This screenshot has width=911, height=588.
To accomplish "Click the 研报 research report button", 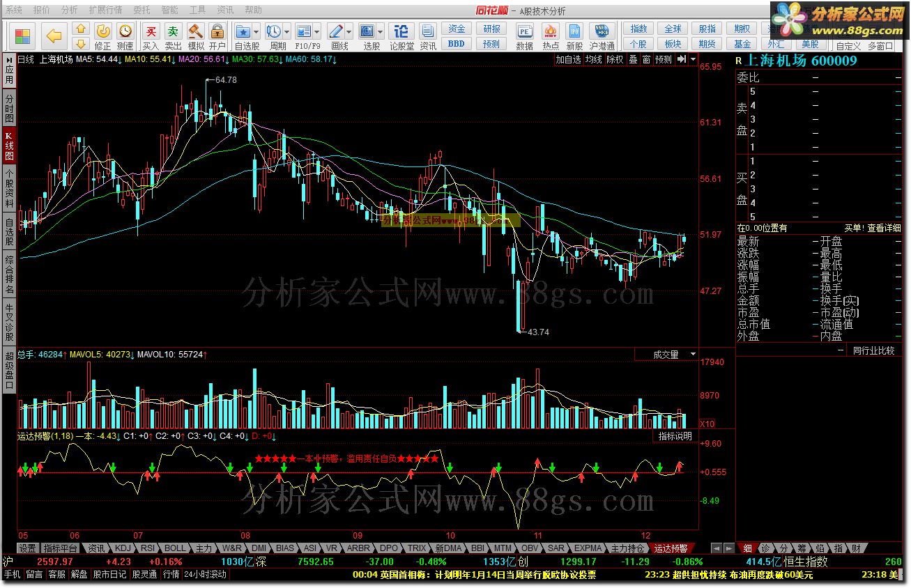I will click(491, 29).
